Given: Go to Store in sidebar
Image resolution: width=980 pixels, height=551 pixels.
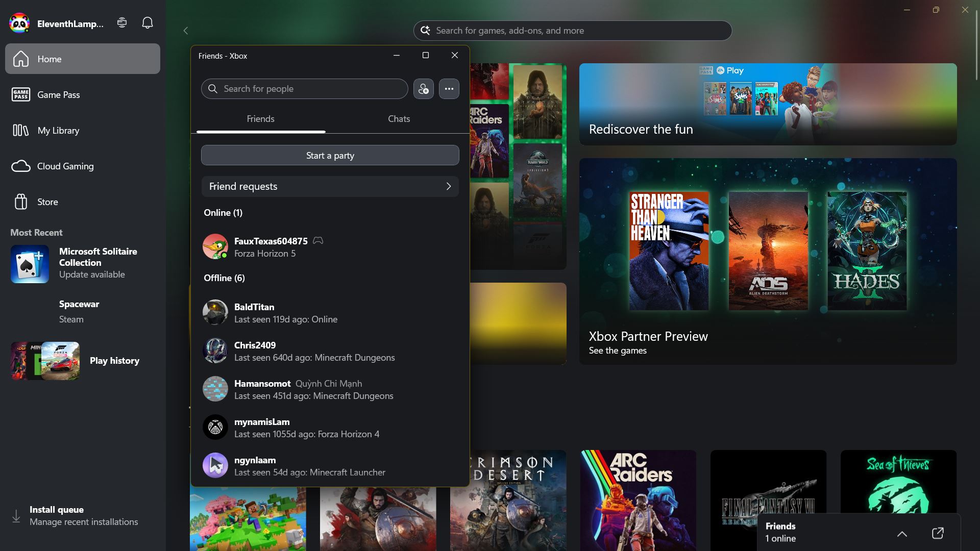Looking at the screenshot, I should (47, 202).
